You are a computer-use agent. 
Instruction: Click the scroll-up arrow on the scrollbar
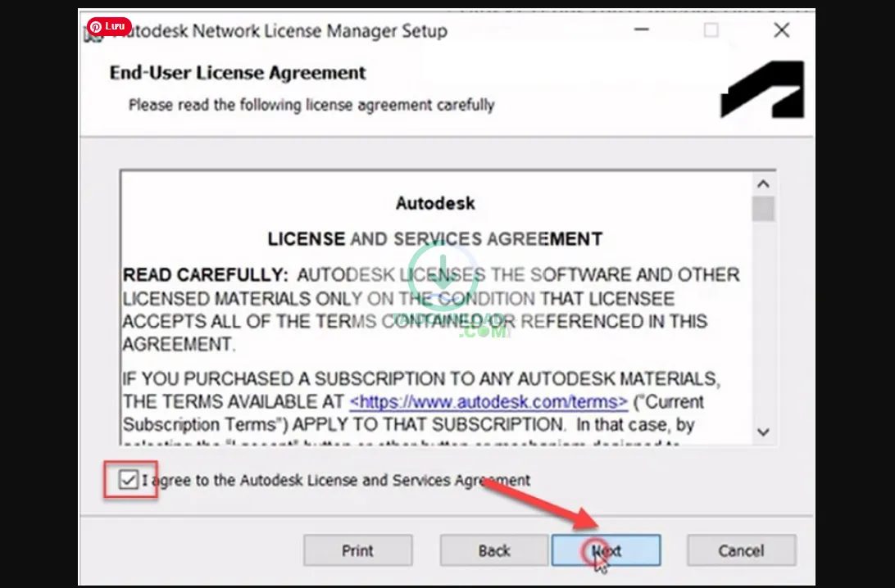(x=763, y=184)
